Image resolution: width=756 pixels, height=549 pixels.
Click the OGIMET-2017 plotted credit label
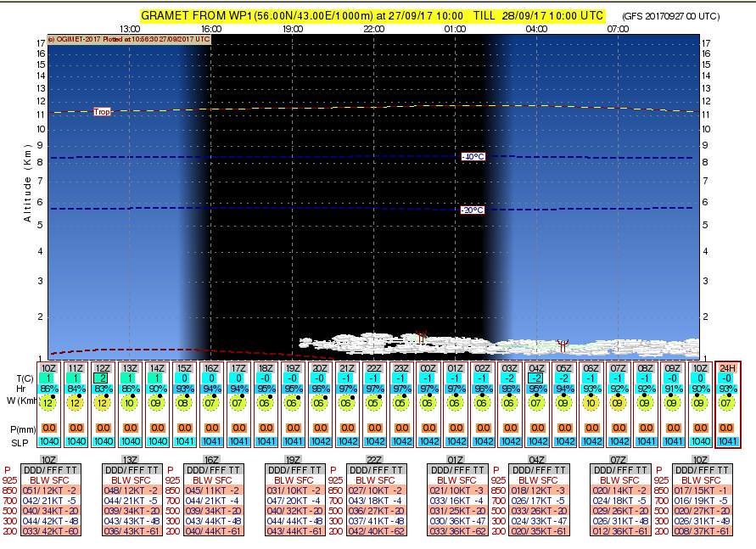point(129,39)
